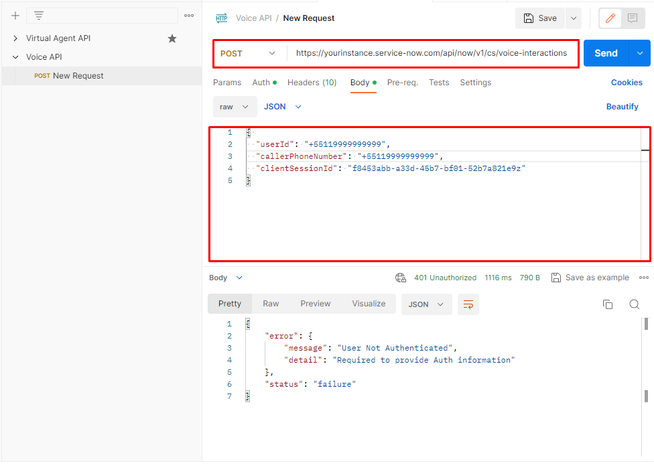Open the response Body dropdown
Image resolution: width=654 pixels, height=464 pixels.
(226, 278)
